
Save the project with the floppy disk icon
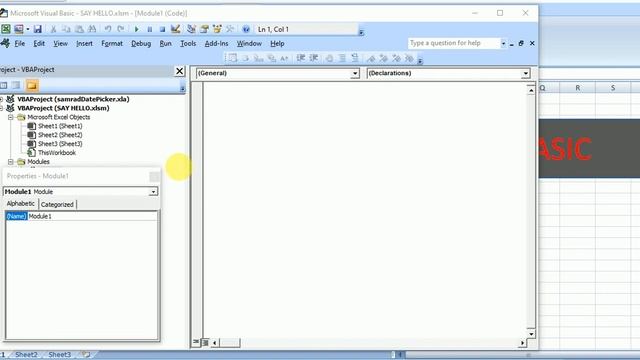click(38, 29)
